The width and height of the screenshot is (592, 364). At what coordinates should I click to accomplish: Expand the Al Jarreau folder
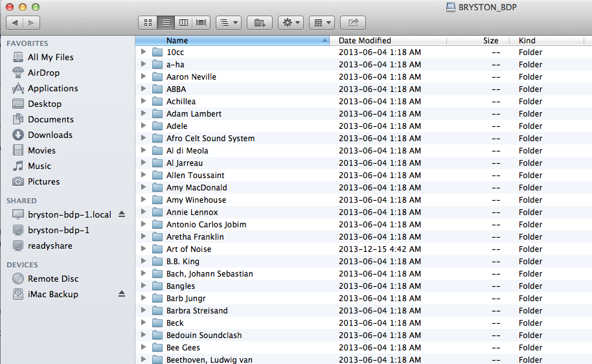pos(144,163)
